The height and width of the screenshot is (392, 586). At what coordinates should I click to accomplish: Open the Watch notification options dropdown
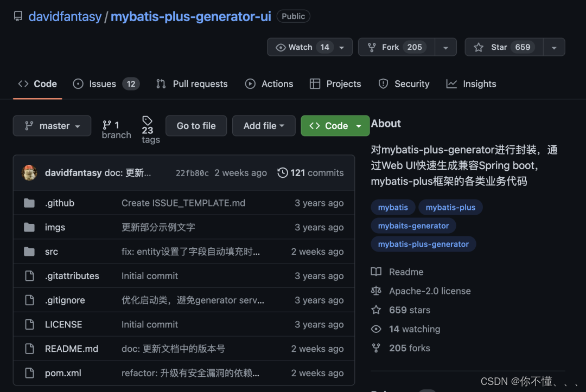coord(342,47)
